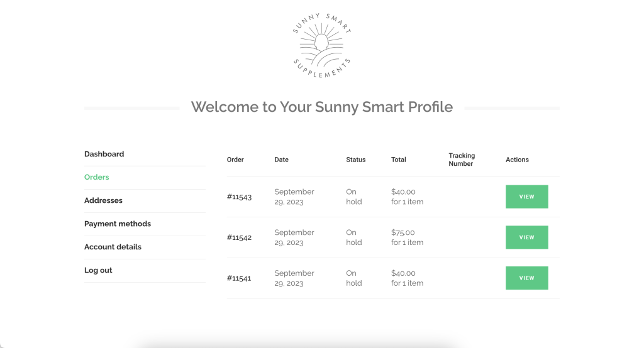View order #11542 details button

(526, 237)
